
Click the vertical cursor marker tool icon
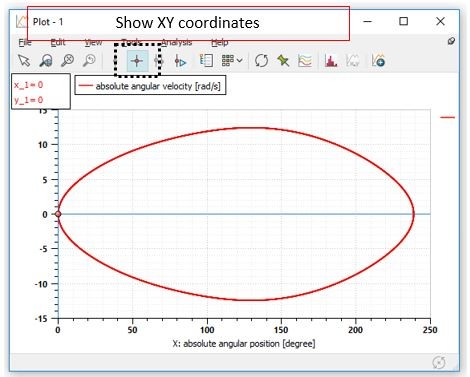pos(158,61)
